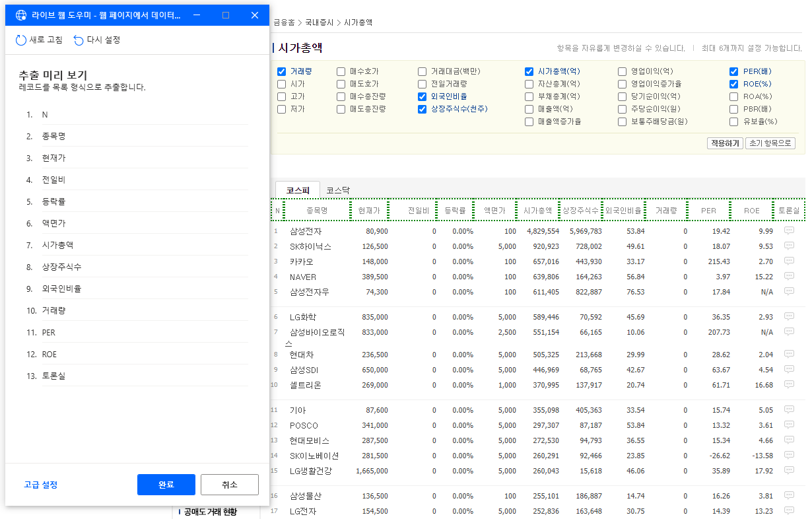Click the 시가총액 column header
This screenshot has width=812, height=519.
pos(537,211)
